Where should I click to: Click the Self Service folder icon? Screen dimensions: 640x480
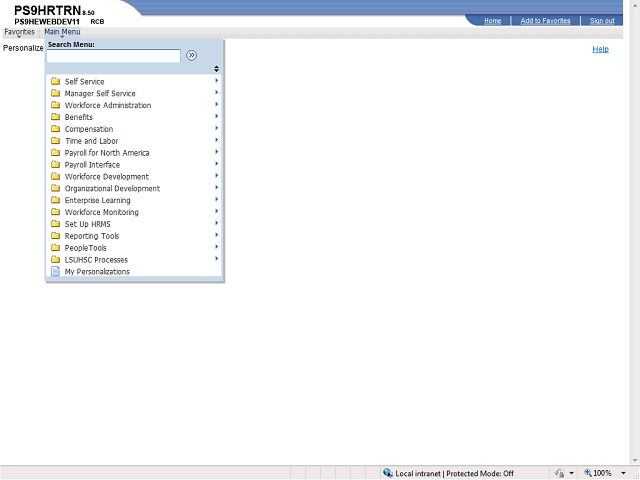point(56,82)
